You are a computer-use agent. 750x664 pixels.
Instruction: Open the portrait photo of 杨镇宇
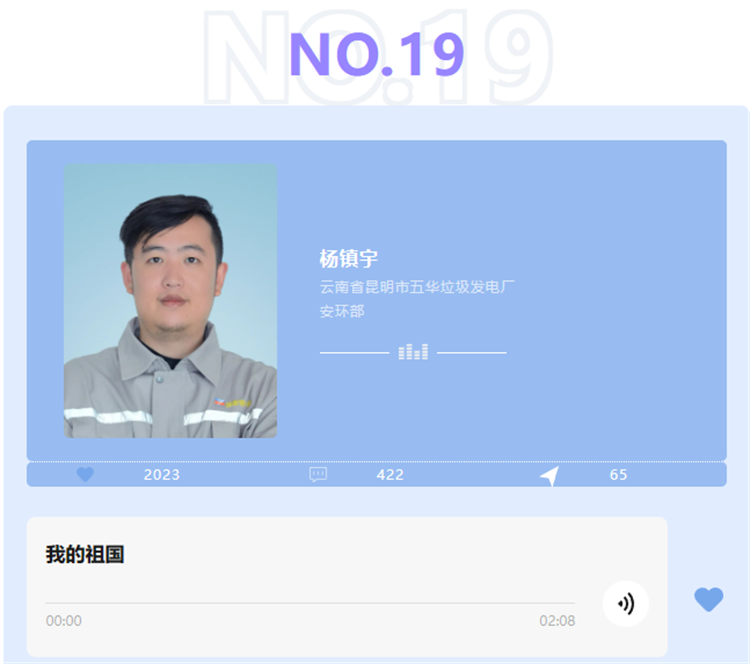170,300
